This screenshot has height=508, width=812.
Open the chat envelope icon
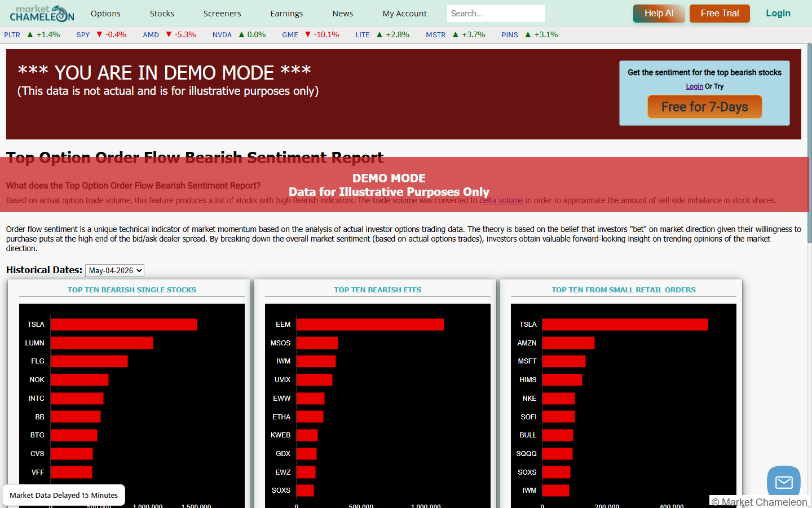784,482
